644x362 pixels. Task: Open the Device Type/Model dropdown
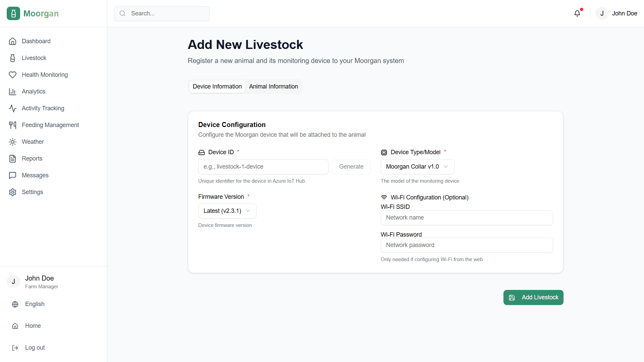pos(417,167)
